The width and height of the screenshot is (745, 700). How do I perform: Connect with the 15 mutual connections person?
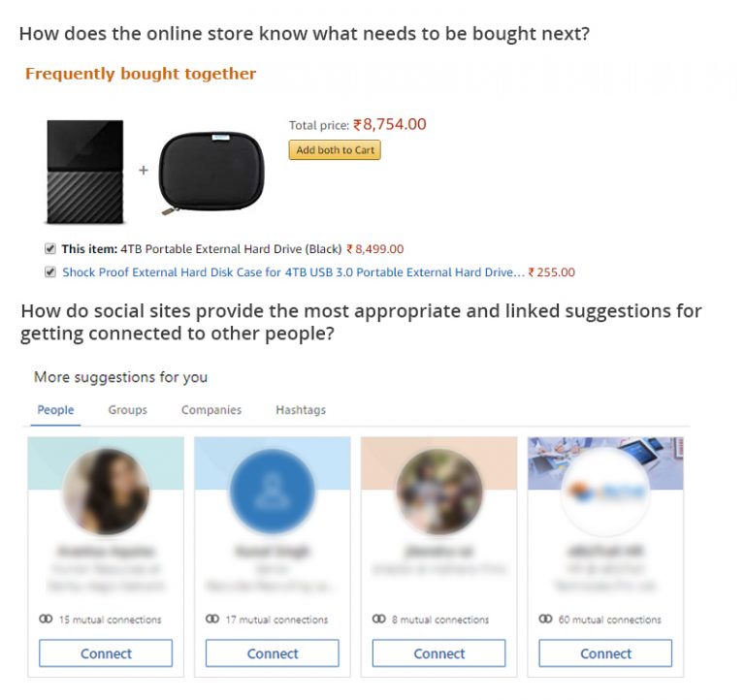click(x=106, y=653)
